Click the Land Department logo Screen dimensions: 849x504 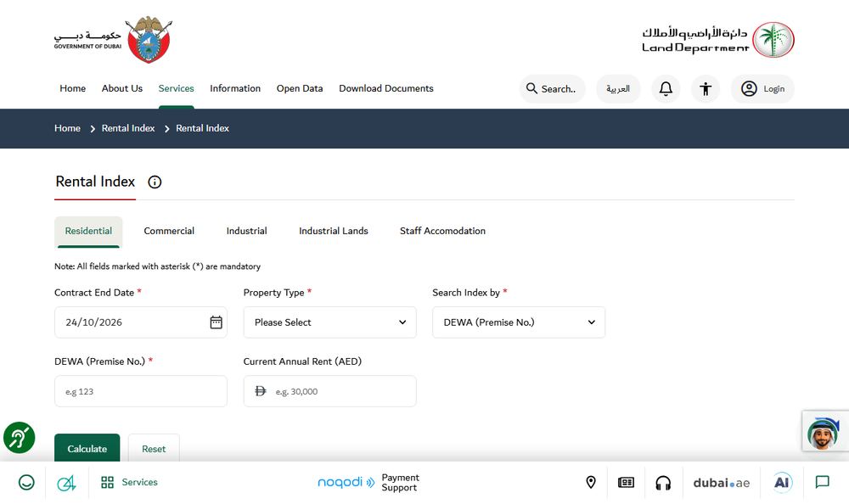pos(718,40)
